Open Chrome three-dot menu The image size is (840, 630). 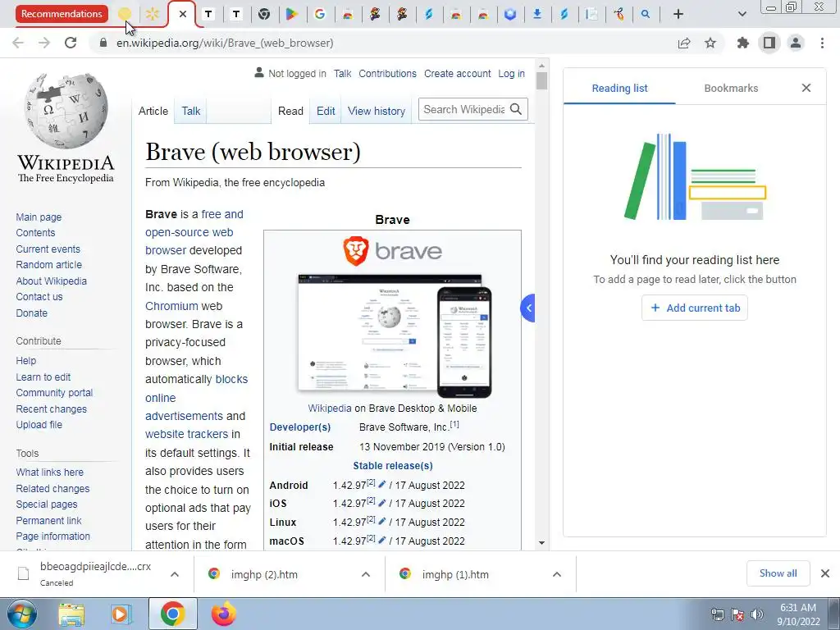tap(822, 43)
